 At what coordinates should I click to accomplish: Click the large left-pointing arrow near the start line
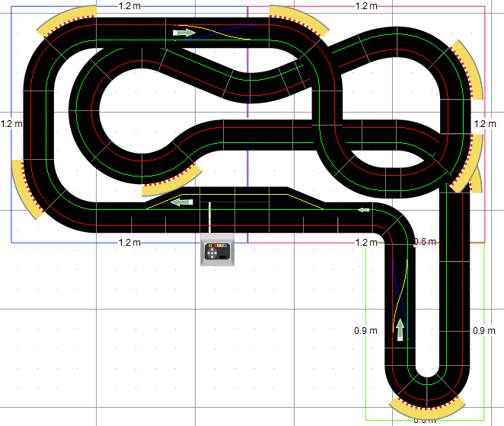point(180,202)
